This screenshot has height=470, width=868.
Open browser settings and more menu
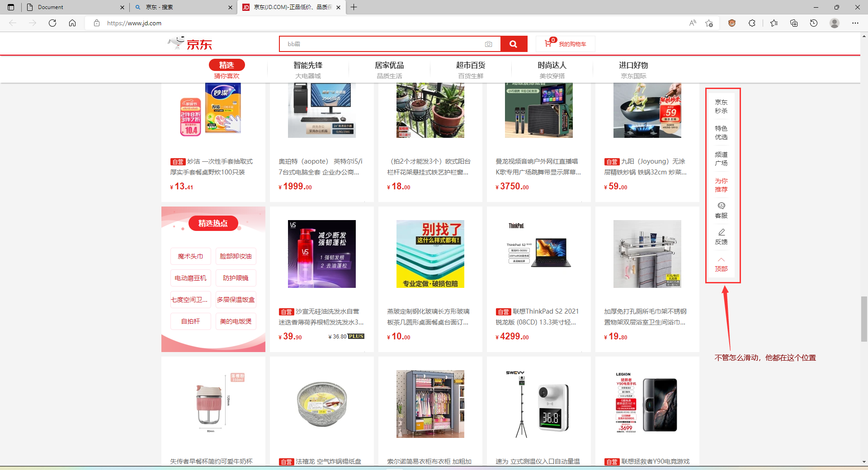tap(855, 23)
